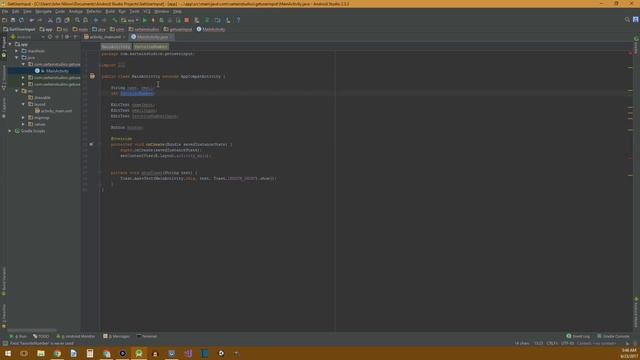640x360 pixels.
Task: Click the Copy icon in toolbar
Action: click(58, 20)
